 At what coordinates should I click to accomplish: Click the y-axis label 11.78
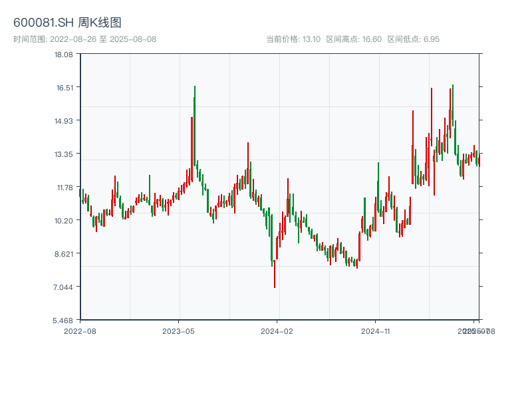[x=65, y=188]
